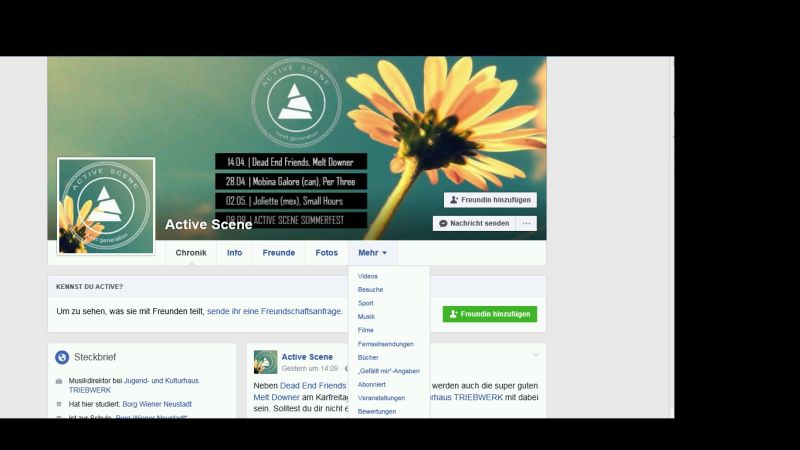This screenshot has height=450, width=800.
Task: Click the Steckbrief globe icon
Action: coord(62,357)
